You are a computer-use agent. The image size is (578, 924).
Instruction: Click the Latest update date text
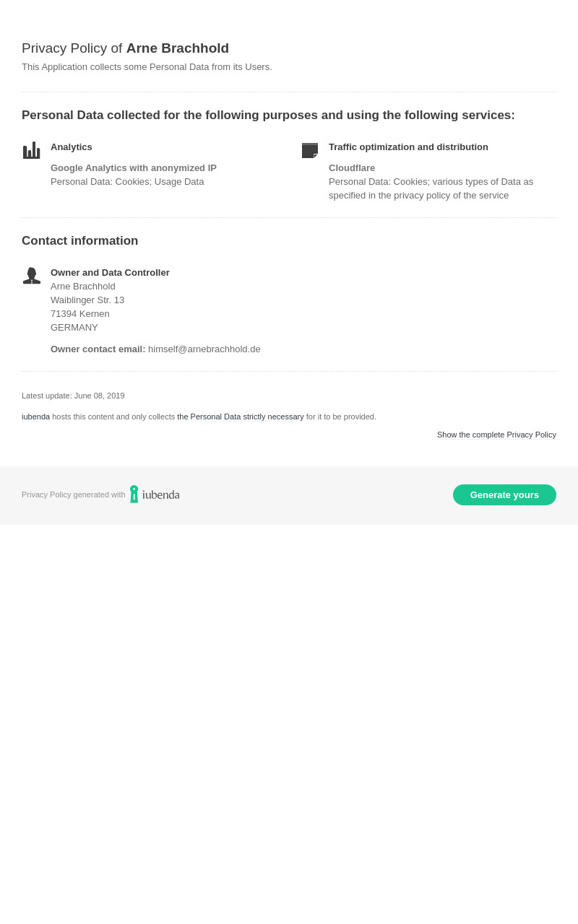pos(73,396)
